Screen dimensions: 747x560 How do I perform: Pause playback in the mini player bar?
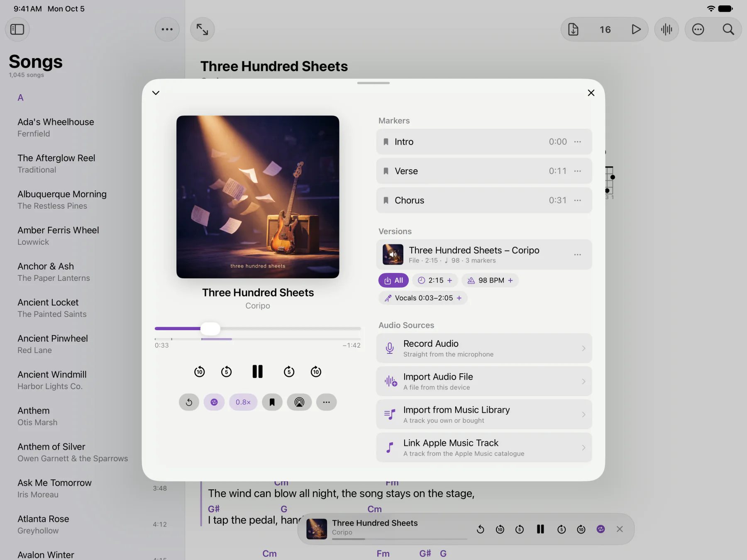click(540, 529)
